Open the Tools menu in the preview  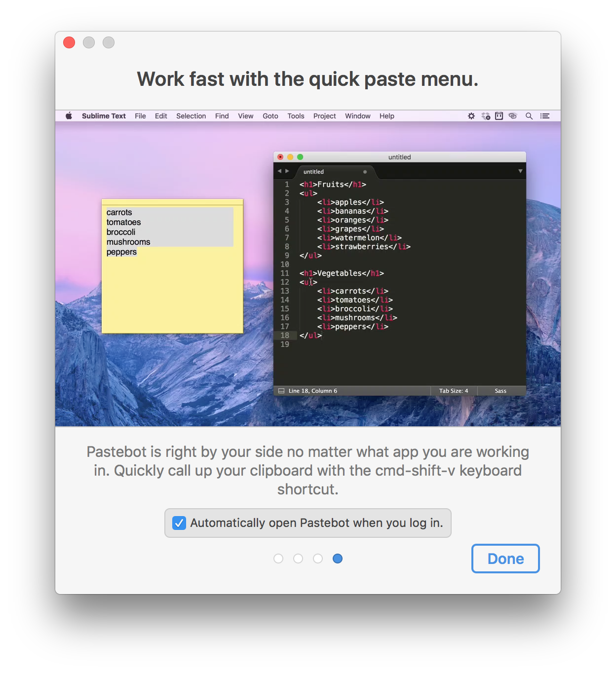[x=296, y=116]
